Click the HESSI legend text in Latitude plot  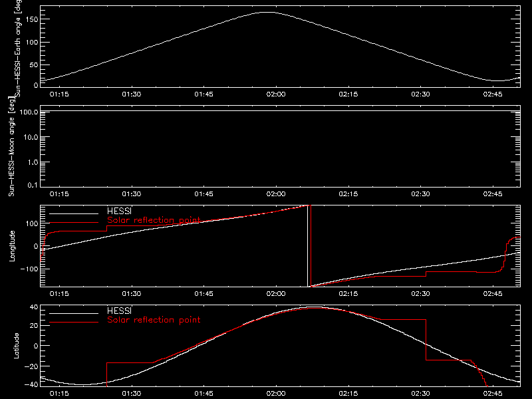coord(120,311)
